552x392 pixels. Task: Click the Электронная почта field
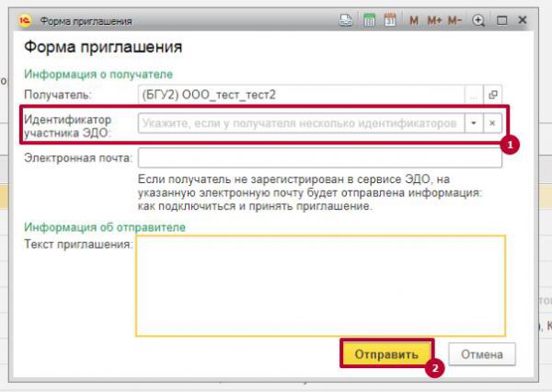[x=318, y=157]
